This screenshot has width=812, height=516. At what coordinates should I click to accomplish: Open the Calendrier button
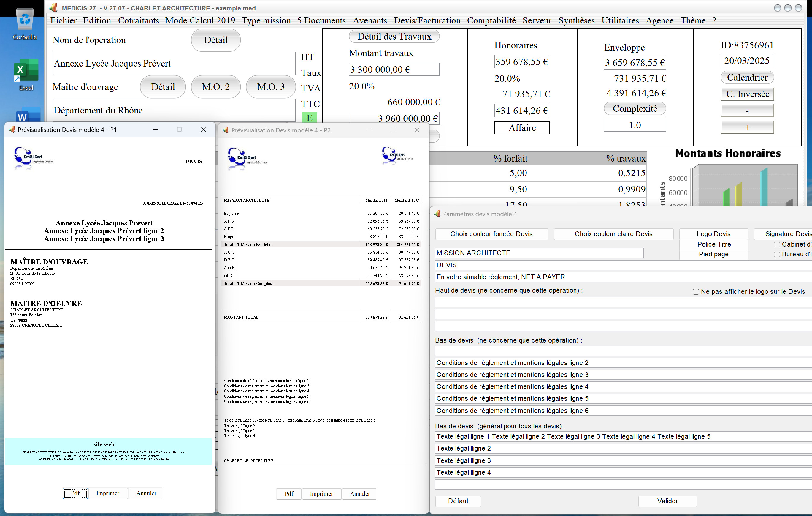(747, 77)
